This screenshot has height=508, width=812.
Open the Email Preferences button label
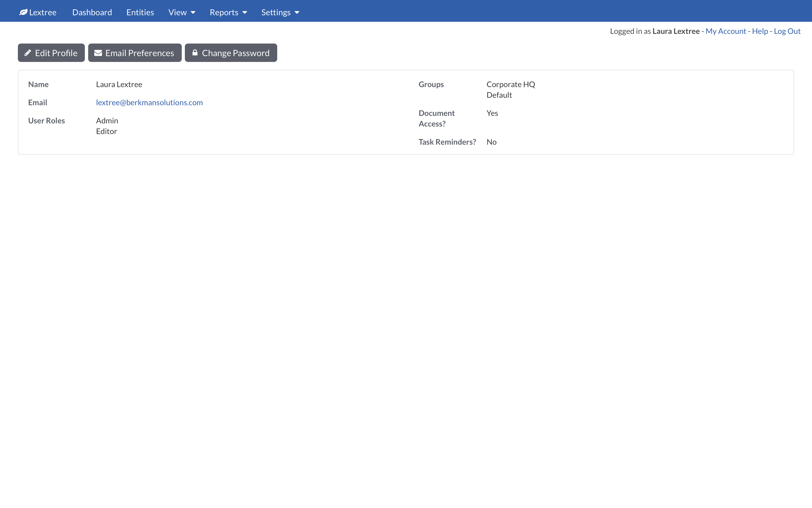point(140,53)
